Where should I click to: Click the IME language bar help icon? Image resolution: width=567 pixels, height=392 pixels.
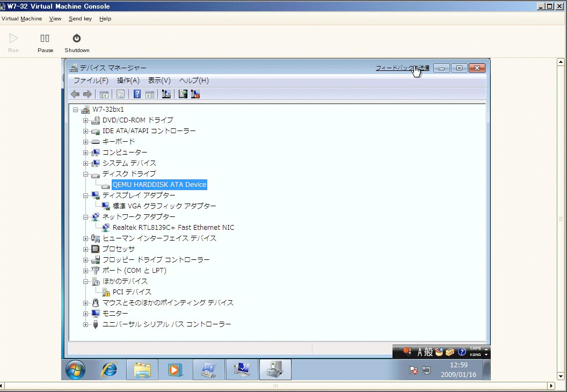click(x=462, y=352)
